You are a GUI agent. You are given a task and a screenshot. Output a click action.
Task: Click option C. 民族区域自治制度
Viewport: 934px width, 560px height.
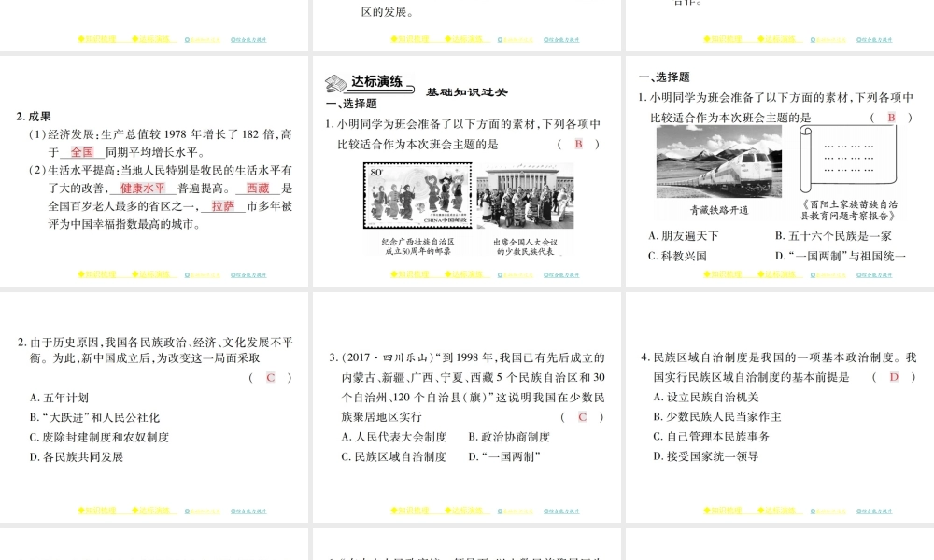[394, 457]
